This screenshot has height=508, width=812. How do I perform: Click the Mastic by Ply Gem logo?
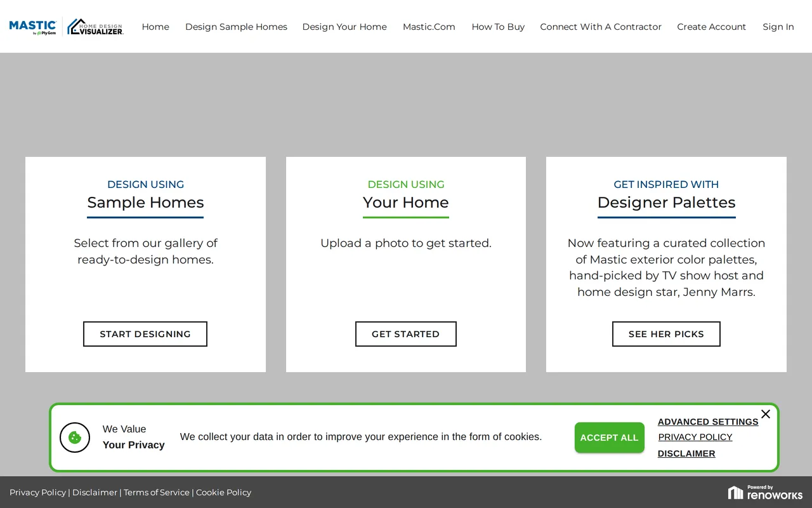(33, 27)
